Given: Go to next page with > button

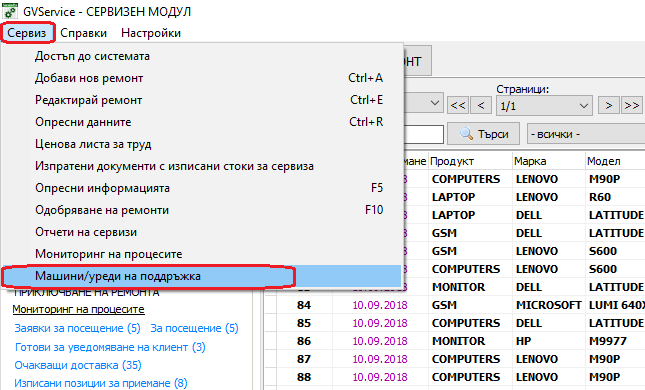Looking at the screenshot, I should click(x=609, y=106).
